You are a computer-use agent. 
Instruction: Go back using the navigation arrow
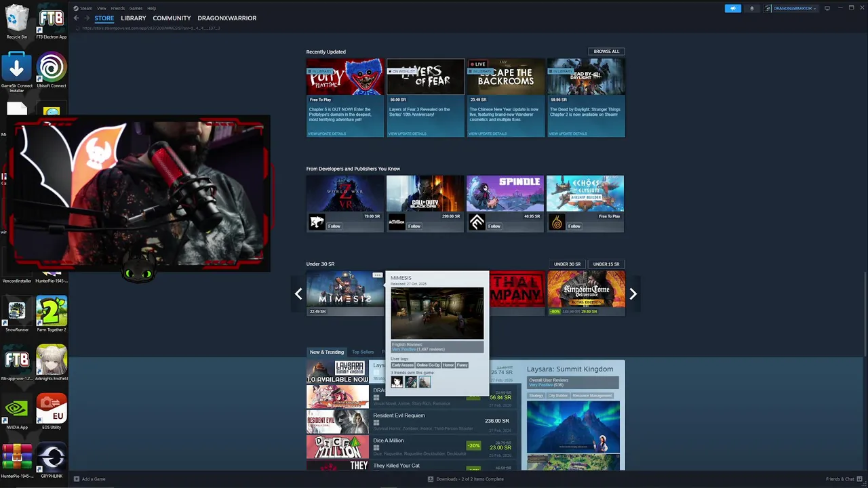[77, 18]
